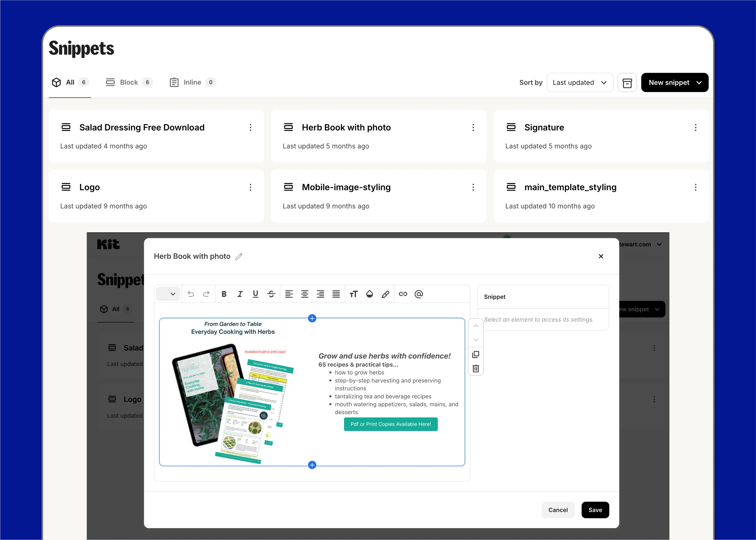Toggle strikethrough formatting
This screenshot has width=756, height=540.
tap(271, 294)
